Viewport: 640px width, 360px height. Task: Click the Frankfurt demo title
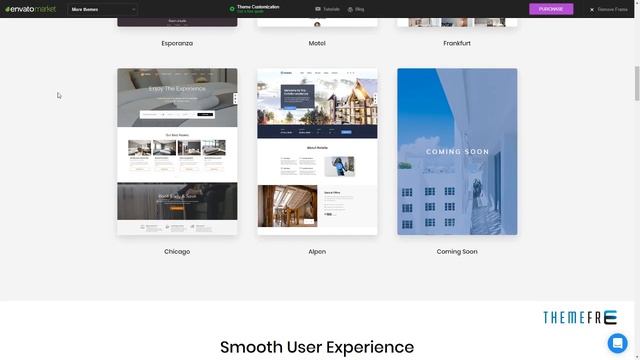(457, 43)
